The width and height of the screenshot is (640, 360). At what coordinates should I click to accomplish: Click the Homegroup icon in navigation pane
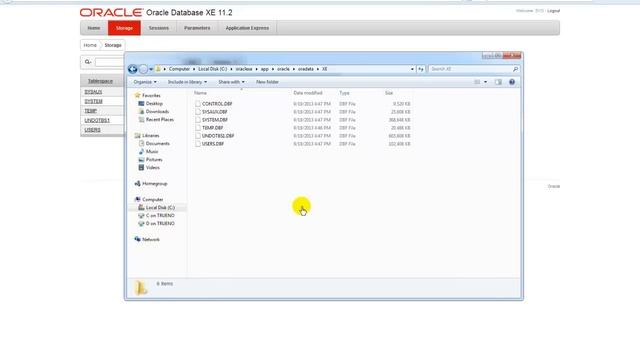coord(138,184)
